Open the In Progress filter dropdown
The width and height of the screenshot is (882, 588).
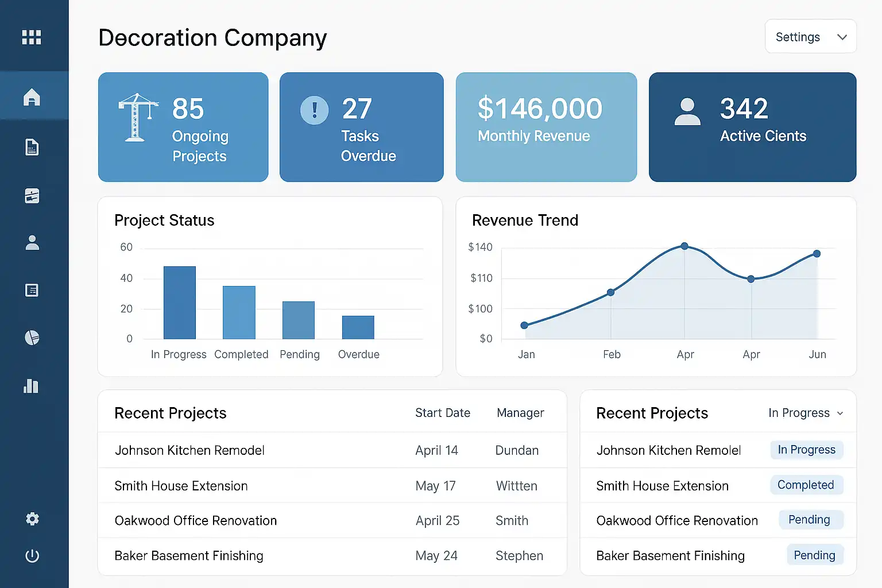pyautogui.click(x=805, y=413)
